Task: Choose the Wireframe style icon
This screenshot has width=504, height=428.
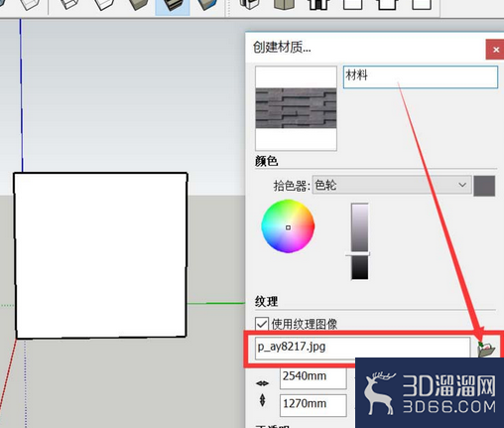Action: [70, 5]
